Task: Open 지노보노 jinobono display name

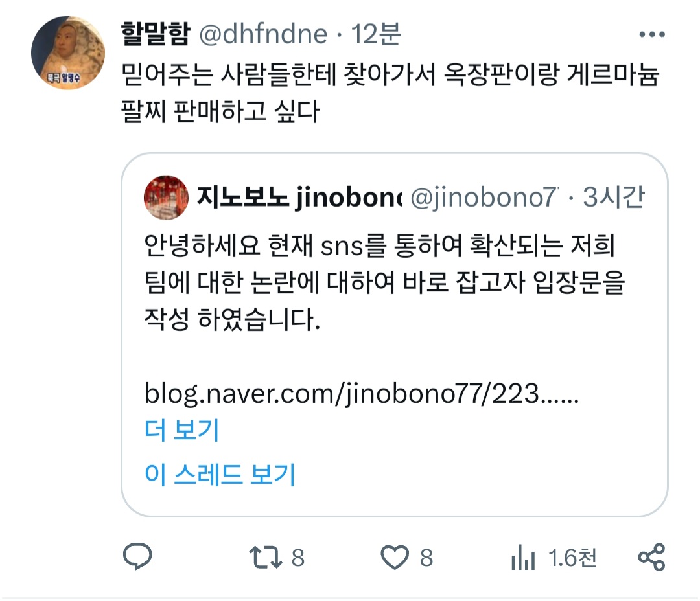Action: [299, 197]
